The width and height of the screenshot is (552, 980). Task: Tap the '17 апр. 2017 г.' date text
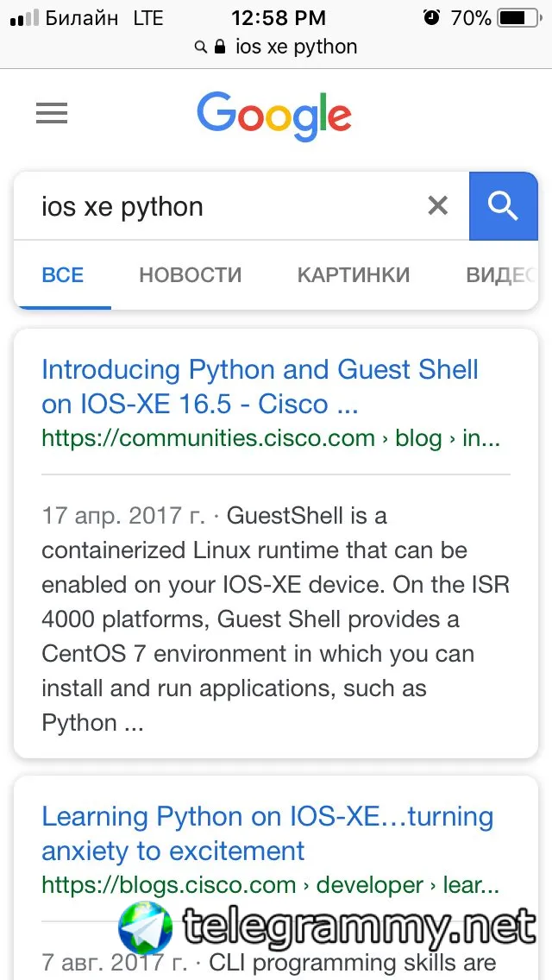pos(123,516)
